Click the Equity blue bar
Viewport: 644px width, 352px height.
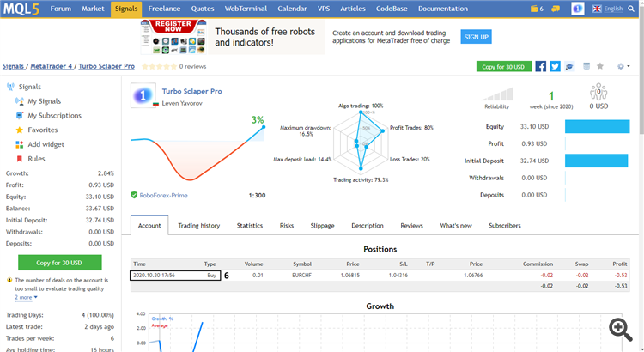pyautogui.click(x=597, y=126)
